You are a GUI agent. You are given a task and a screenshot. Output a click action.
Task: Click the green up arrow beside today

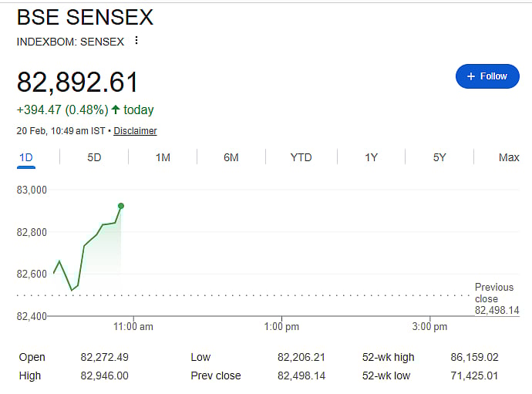click(116, 109)
